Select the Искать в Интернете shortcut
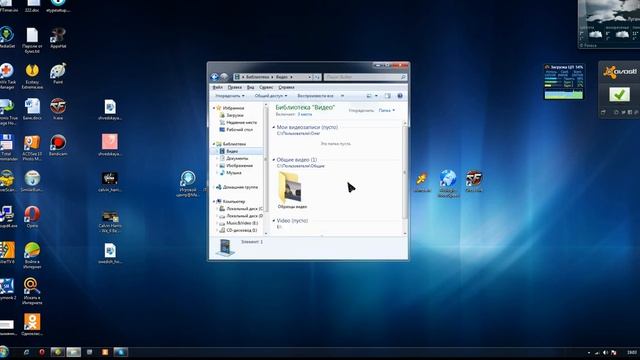The image size is (640, 360). [32, 291]
